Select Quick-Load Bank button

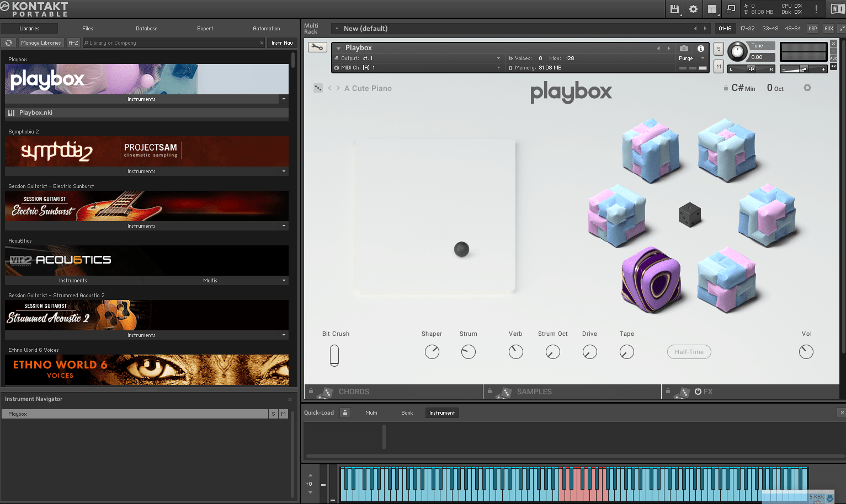(407, 412)
